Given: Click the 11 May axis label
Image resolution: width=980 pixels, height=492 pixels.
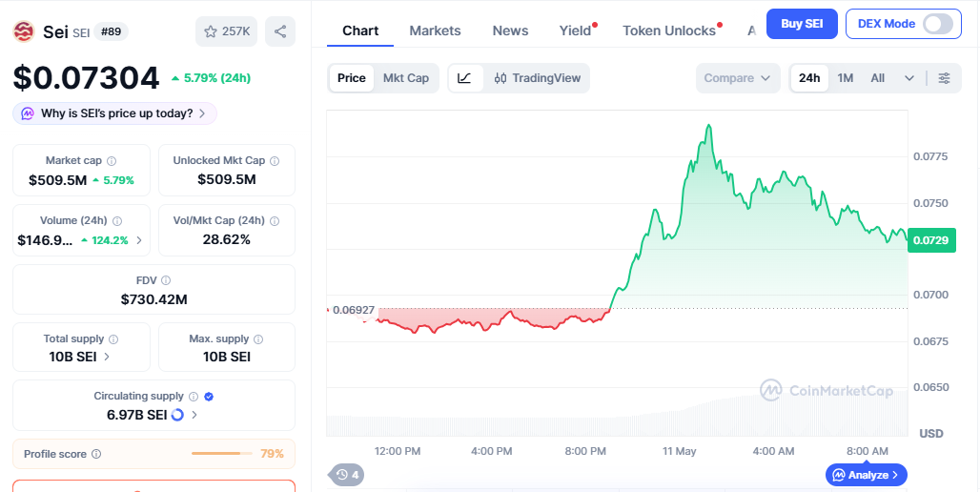Looking at the screenshot, I should coord(680,451).
